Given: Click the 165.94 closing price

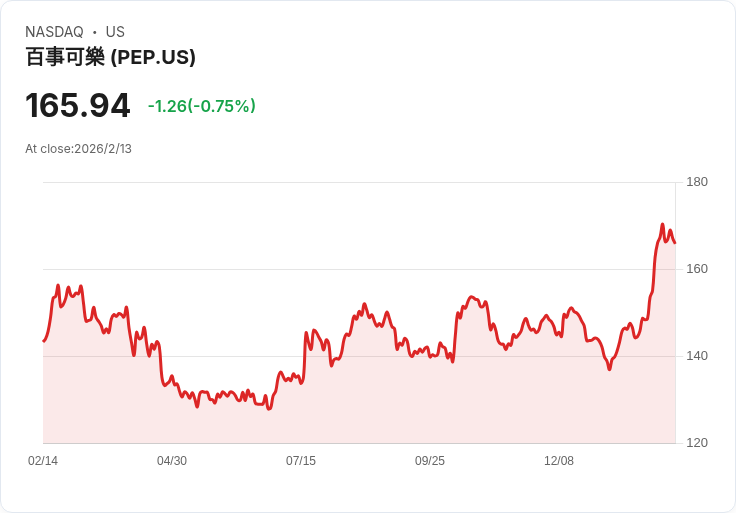Looking at the screenshot, I should (78, 106).
